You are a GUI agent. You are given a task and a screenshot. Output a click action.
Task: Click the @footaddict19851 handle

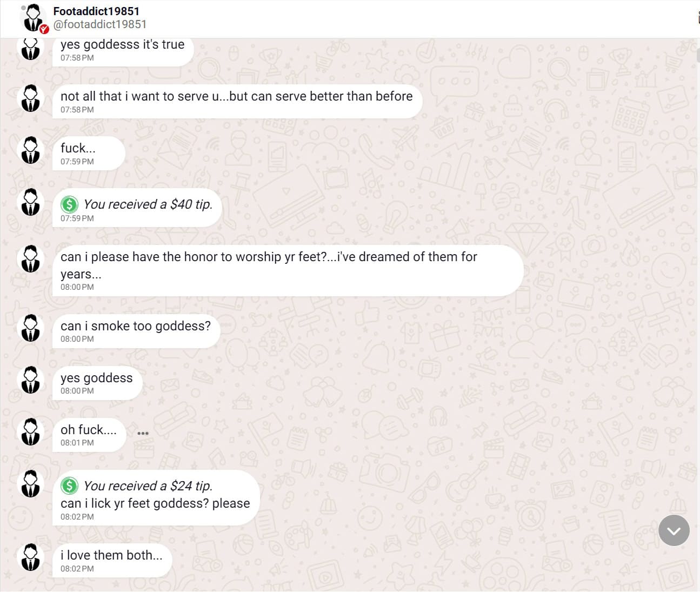pyautogui.click(x=100, y=24)
